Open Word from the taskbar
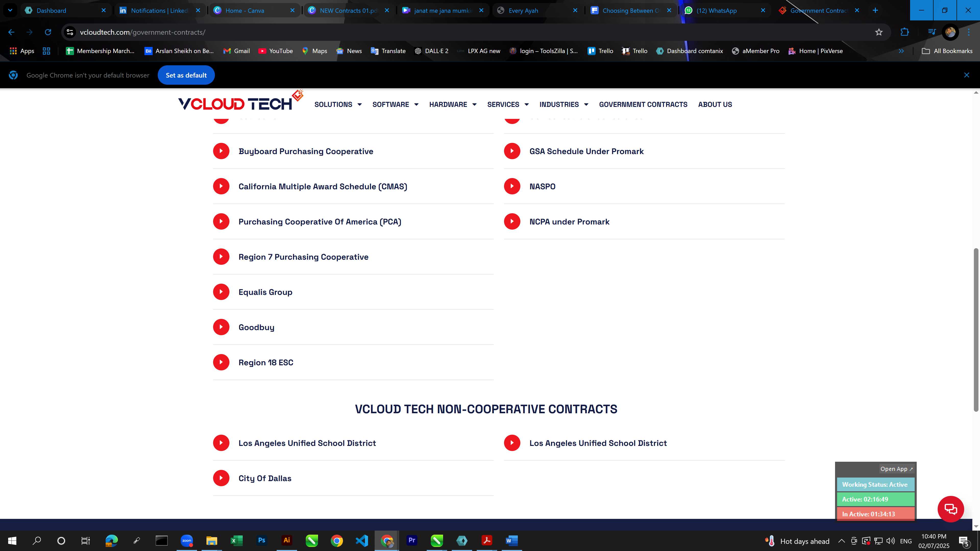 click(512, 540)
